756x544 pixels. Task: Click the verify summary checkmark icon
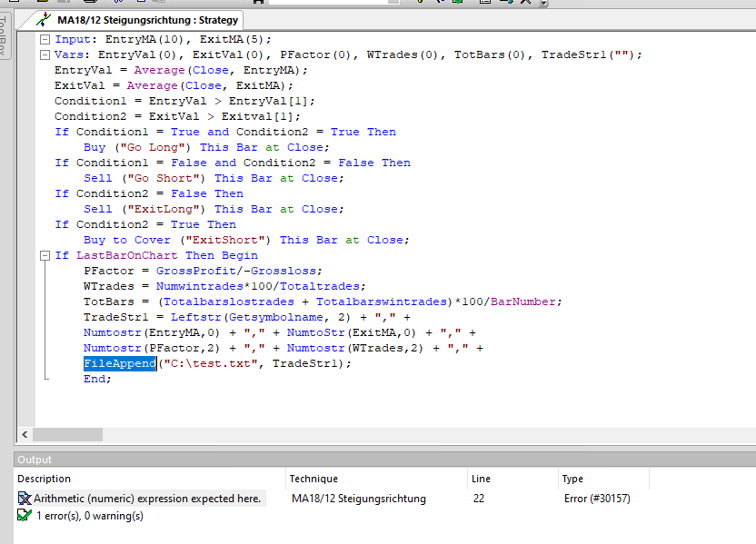tap(25, 515)
